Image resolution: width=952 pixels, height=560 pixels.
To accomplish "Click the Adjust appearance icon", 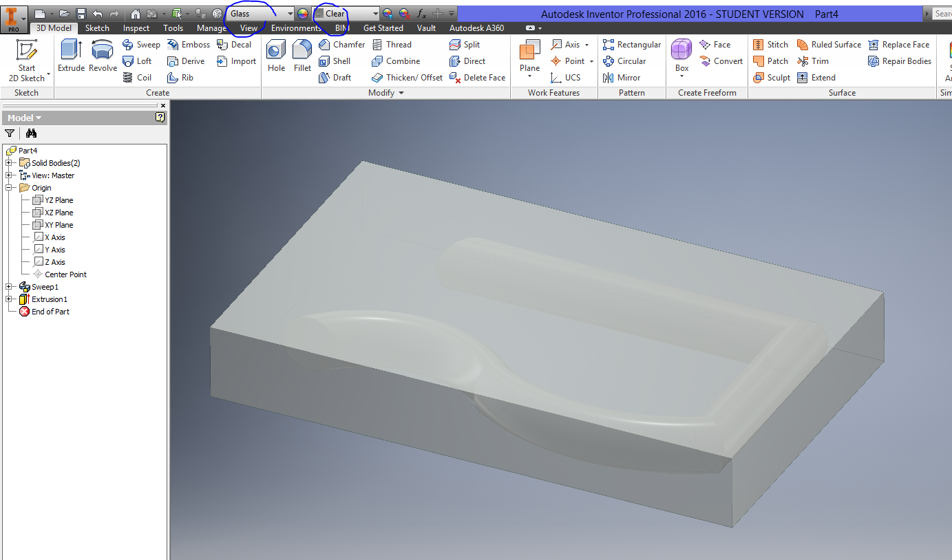I will 388,13.
